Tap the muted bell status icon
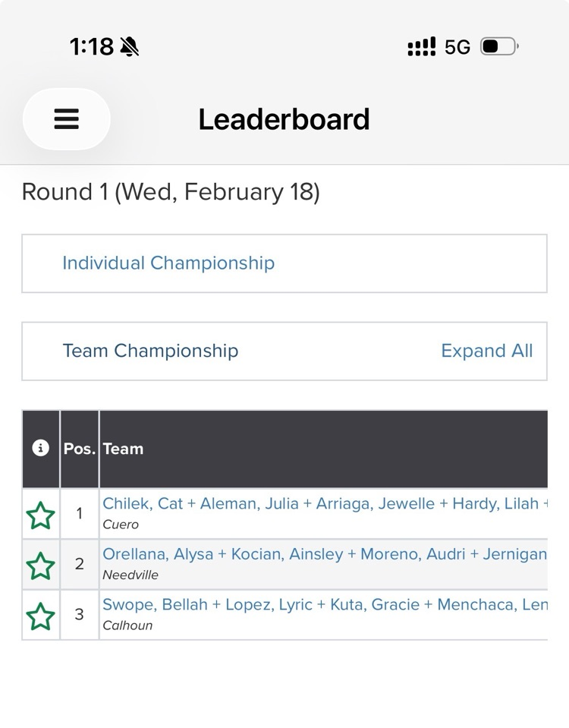The height and width of the screenshot is (728, 569). (x=130, y=47)
